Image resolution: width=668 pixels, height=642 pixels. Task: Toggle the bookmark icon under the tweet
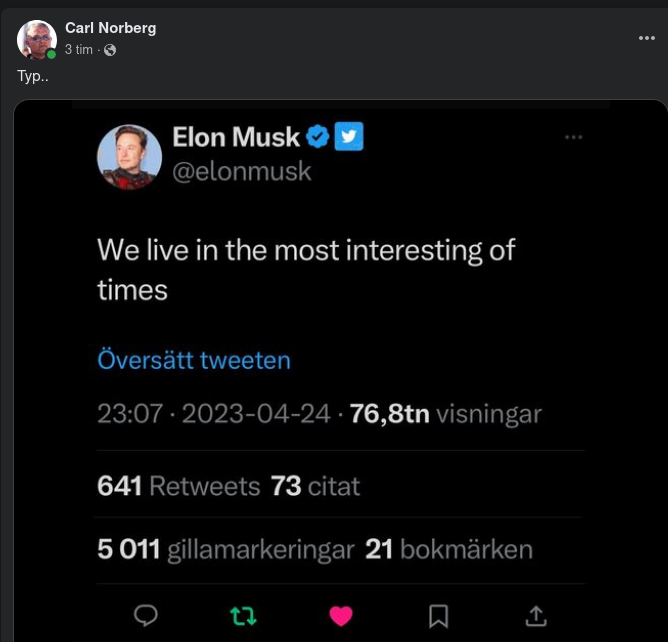pos(438,616)
